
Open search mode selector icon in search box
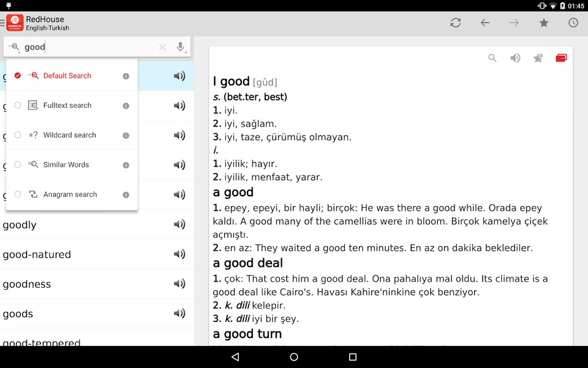pyautogui.click(x=14, y=47)
